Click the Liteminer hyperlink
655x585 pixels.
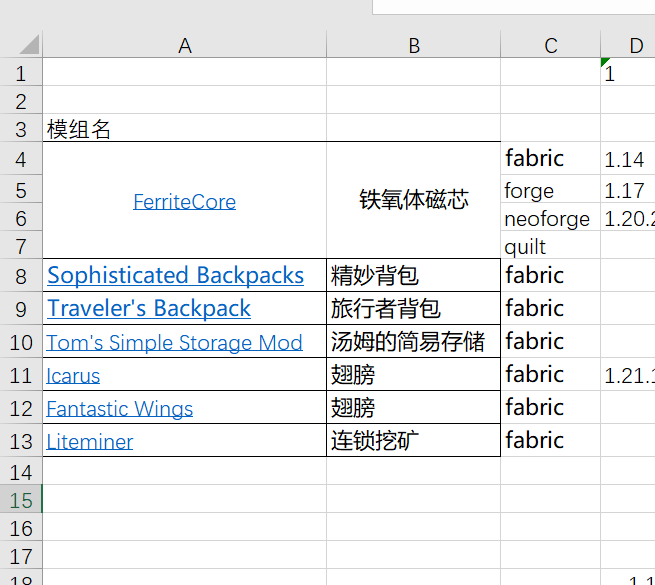tap(89, 441)
